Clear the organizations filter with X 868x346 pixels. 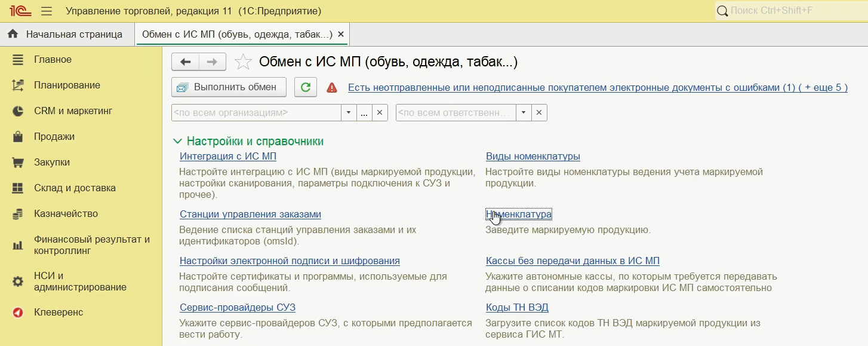380,112
